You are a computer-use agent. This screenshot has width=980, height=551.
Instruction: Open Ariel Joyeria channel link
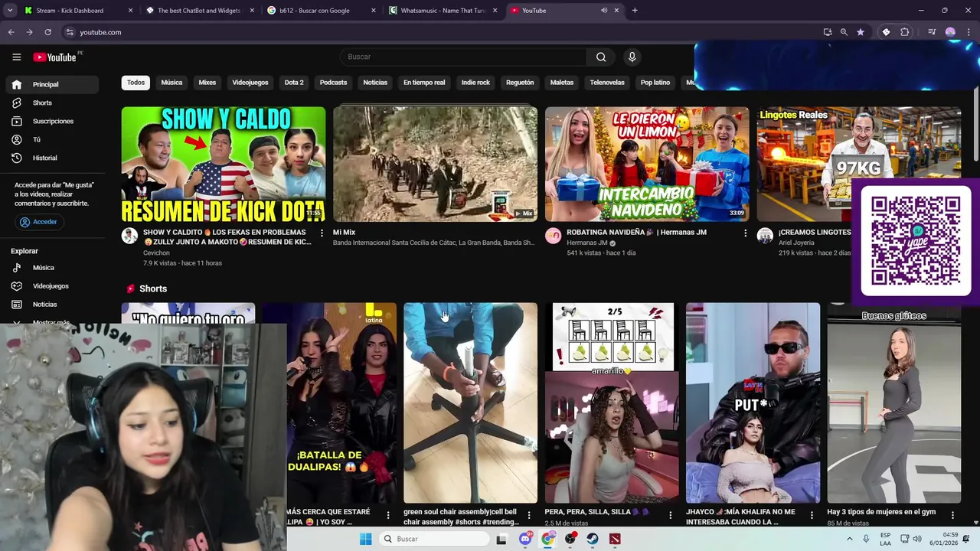pos(796,243)
